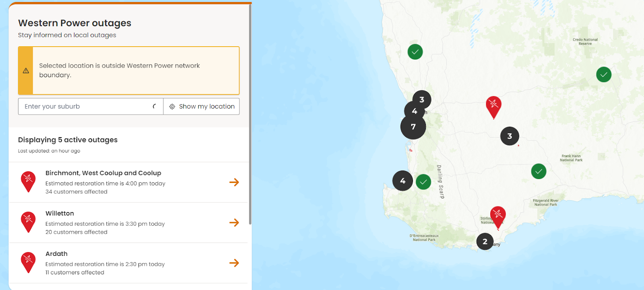Image resolution: width=644 pixels, height=290 pixels.
Task: Click 'Estimated restoration time is 3:30 pm today'
Action: click(105, 224)
